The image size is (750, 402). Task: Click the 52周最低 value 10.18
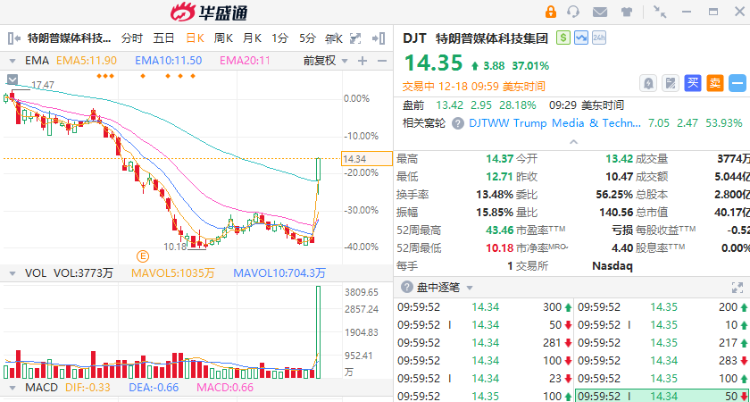[500, 248]
